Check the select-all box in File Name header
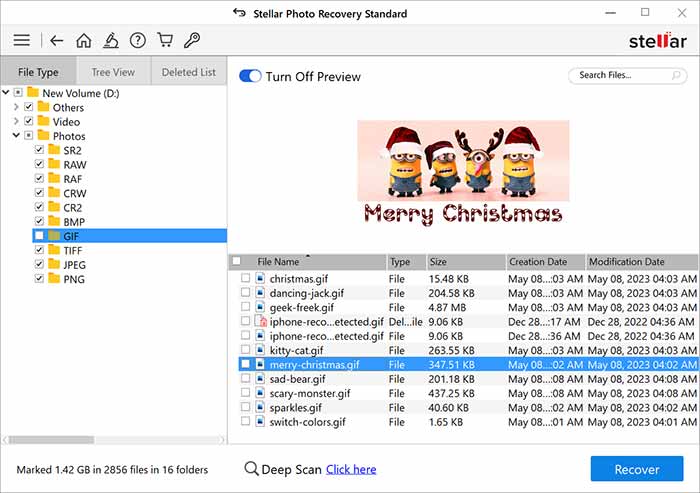Image resolution: width=700 pixels, height=493 pixels. click(237, 261)
